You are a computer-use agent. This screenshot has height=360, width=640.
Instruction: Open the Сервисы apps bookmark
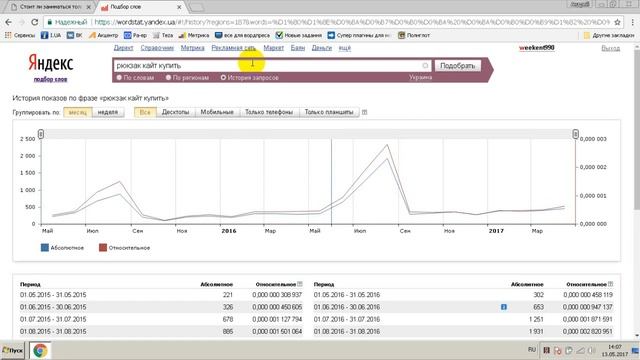[20, 36]
